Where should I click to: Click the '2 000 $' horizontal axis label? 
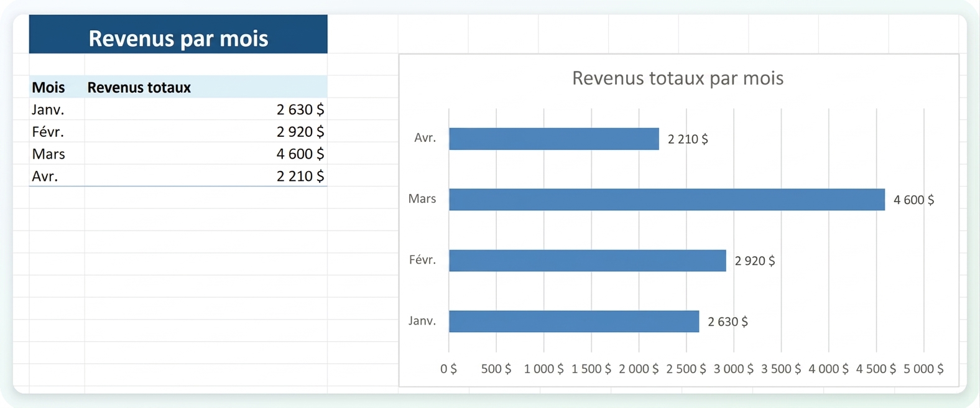point(639,369)
